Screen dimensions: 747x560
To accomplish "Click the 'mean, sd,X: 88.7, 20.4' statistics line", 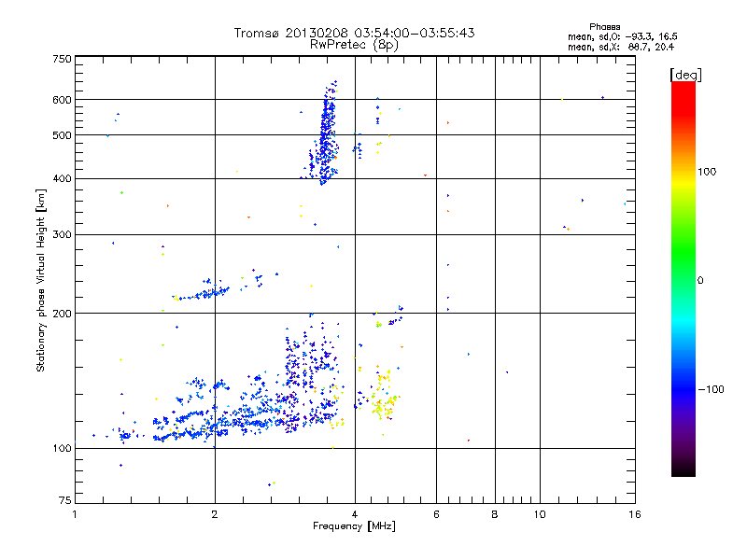I will click(621, 47).
